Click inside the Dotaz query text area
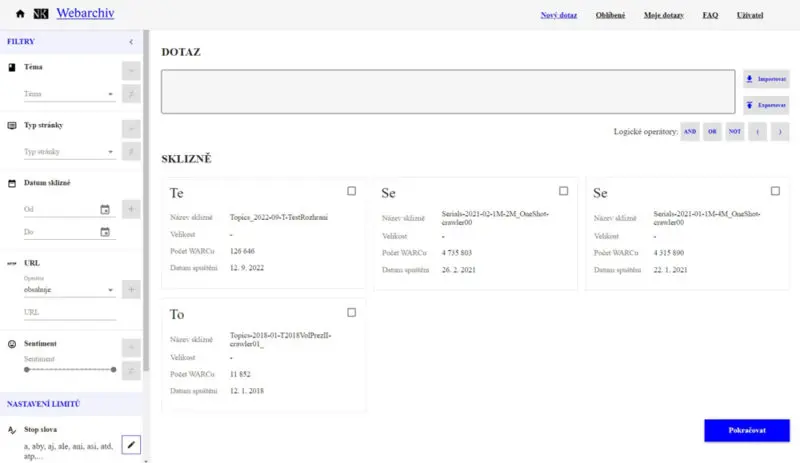 tap(448, 91)
